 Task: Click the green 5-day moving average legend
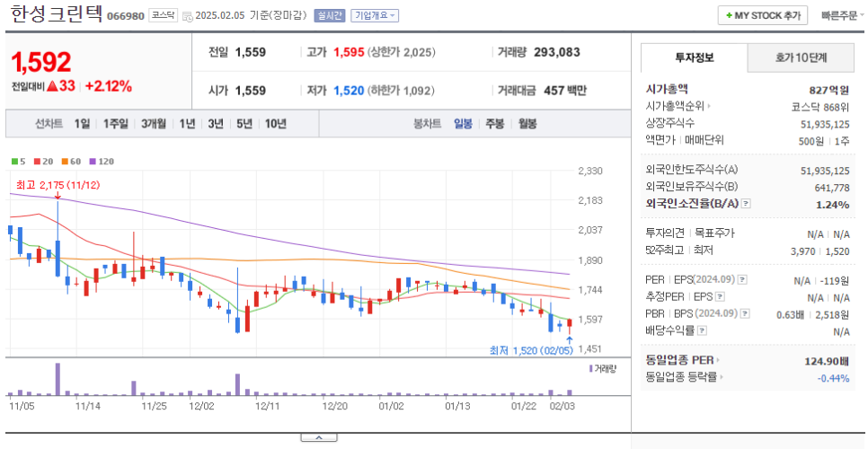(18, 162)
